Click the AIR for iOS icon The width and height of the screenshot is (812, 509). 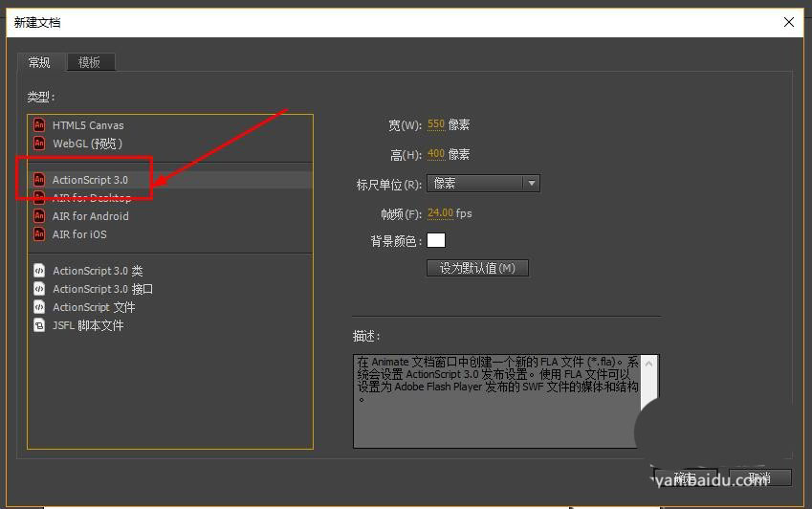(x=39, y=234)
